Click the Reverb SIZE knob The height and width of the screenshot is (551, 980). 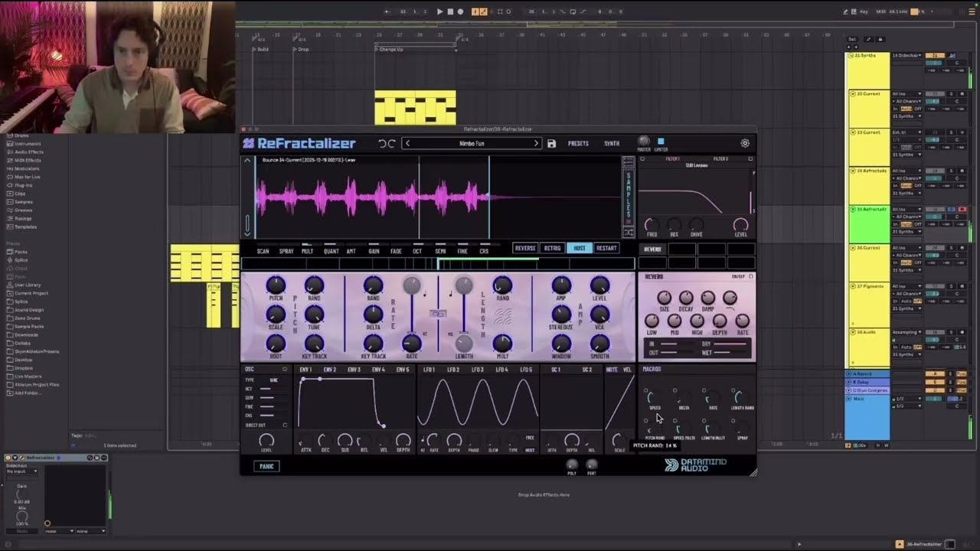(664, 298)
